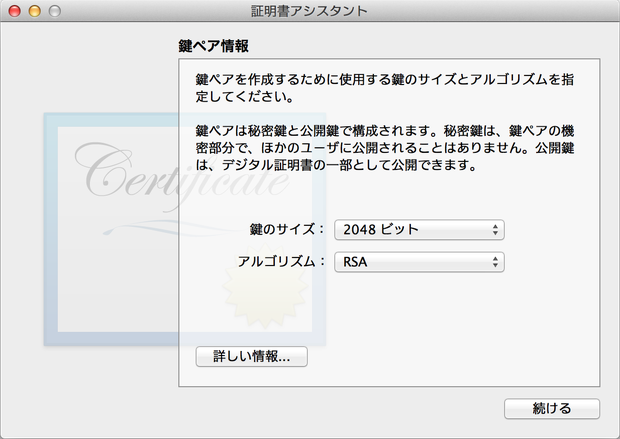This screenshot has height=439, width=620.
Task: Click the paragraph starting 鍵ペアは秘密鍵と公開鍵
Action: pos(384,148)
